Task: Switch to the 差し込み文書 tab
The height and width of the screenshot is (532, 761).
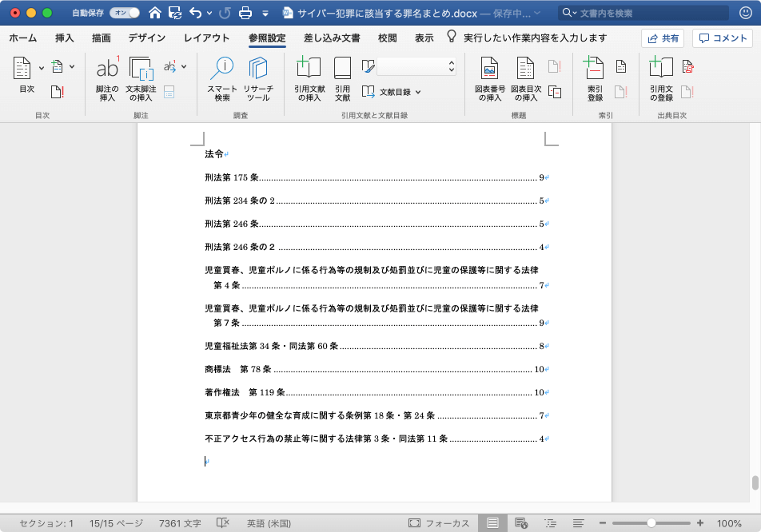Action: click(x=332, y=38)
